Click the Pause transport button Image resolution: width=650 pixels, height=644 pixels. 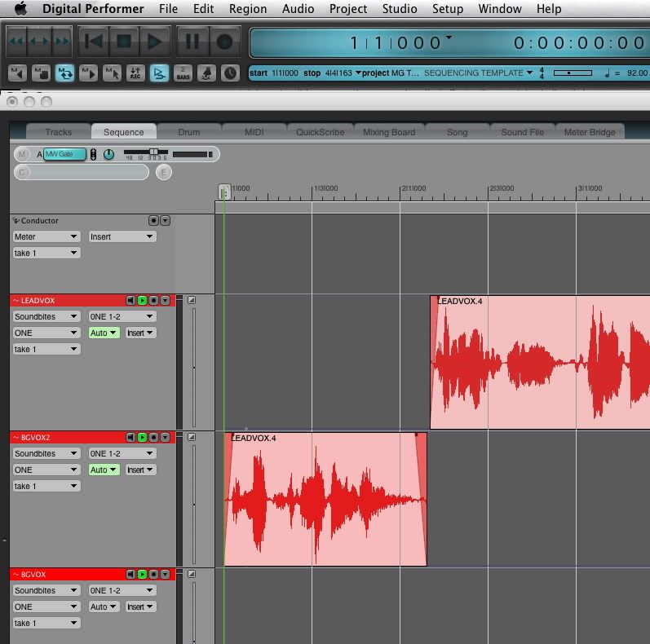(x=192, y=41)
